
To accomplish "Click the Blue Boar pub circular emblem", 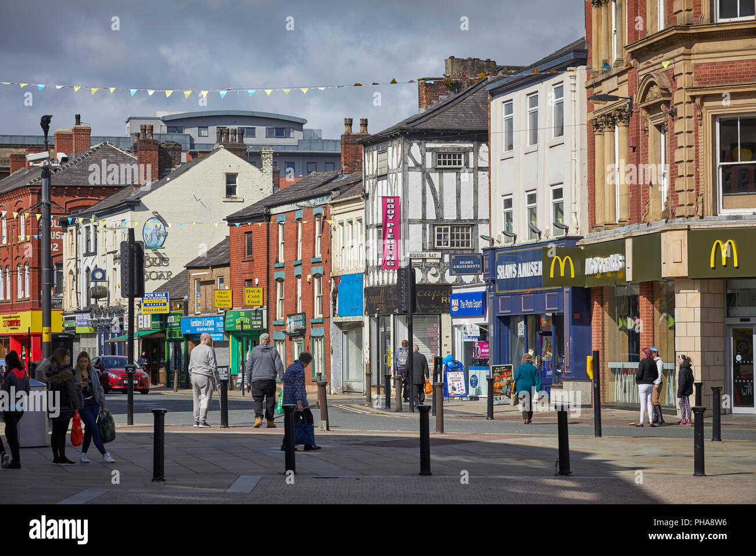I will 155,233.
